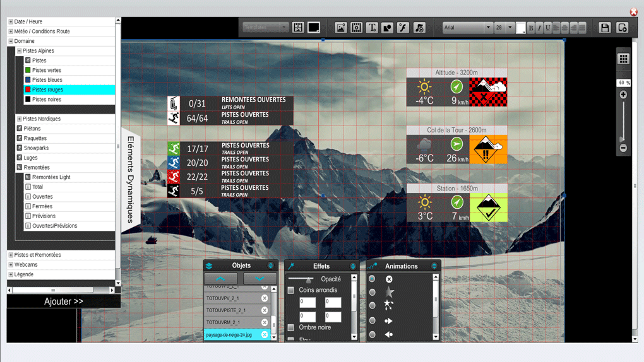Select Pistes noires in the tree

tap(69, 99)
